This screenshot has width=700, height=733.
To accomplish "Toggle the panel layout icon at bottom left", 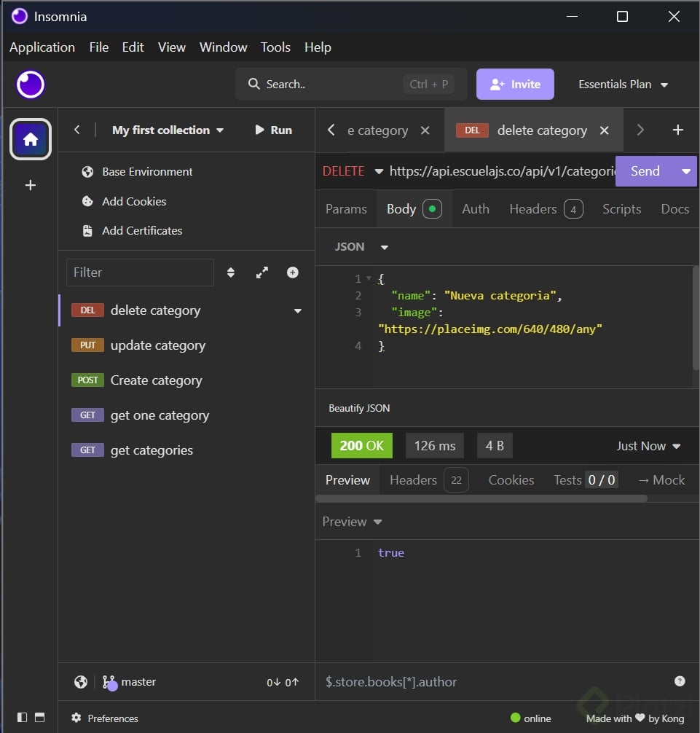I will [x=40, y=717].
